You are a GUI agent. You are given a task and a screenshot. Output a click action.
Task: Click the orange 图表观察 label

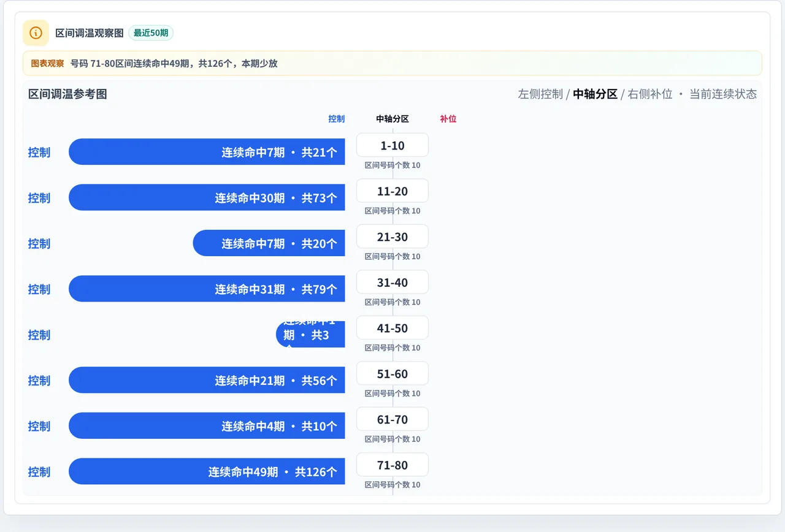point(47,63)
